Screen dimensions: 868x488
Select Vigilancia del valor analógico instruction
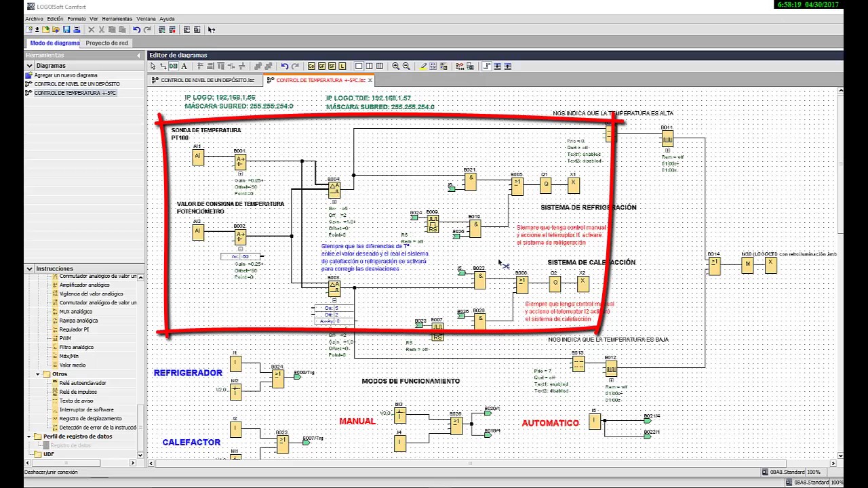(91, 293)
